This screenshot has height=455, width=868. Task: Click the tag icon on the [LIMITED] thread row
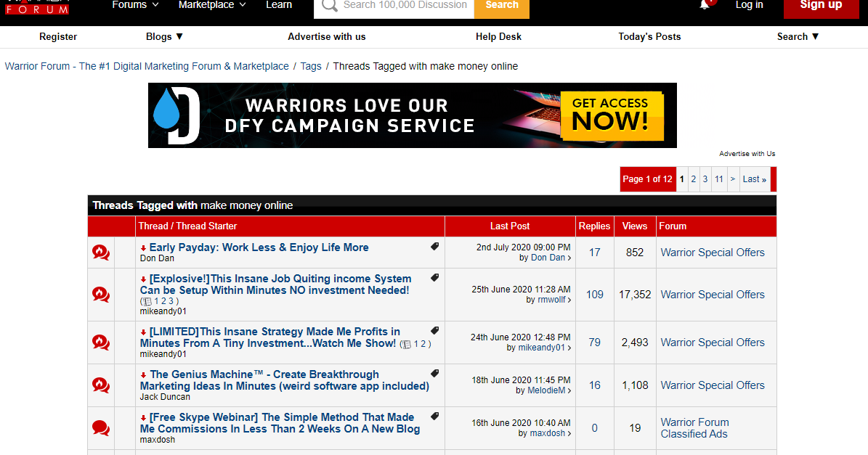point(434,330)
